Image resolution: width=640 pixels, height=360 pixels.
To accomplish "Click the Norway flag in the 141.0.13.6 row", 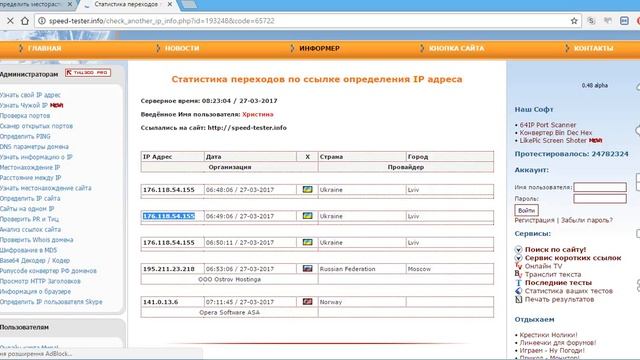I will coord(307,302).
